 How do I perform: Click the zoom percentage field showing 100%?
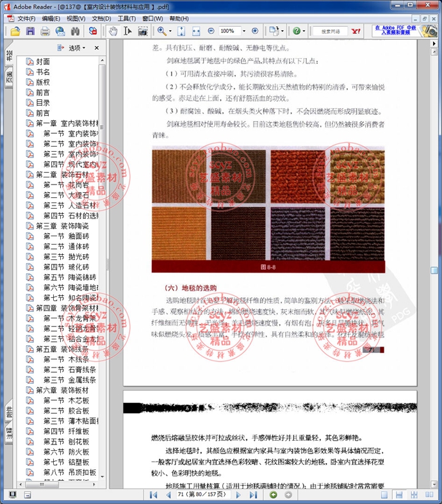[229, 31]
